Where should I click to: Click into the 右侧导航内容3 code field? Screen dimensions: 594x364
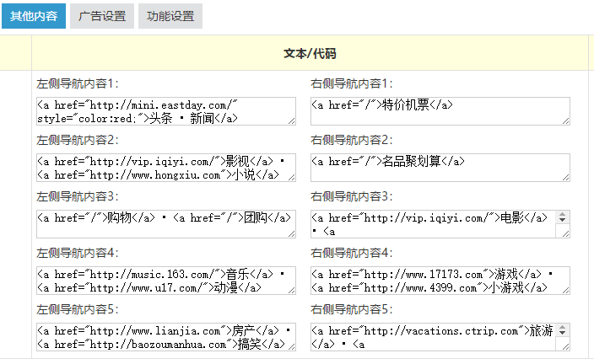point(434,224)
